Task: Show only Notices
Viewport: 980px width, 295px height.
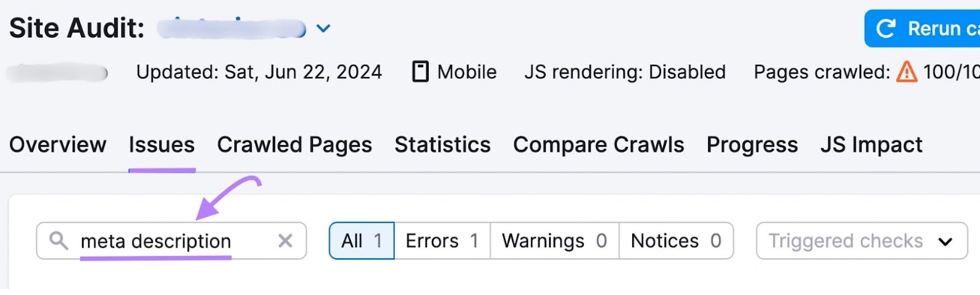Action: point(676,241)
